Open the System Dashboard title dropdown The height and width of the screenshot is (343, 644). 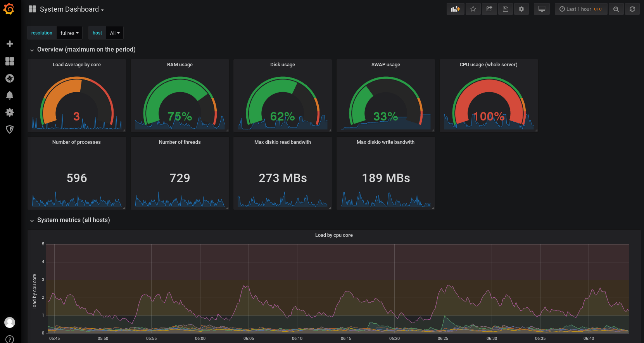point(72,9)
